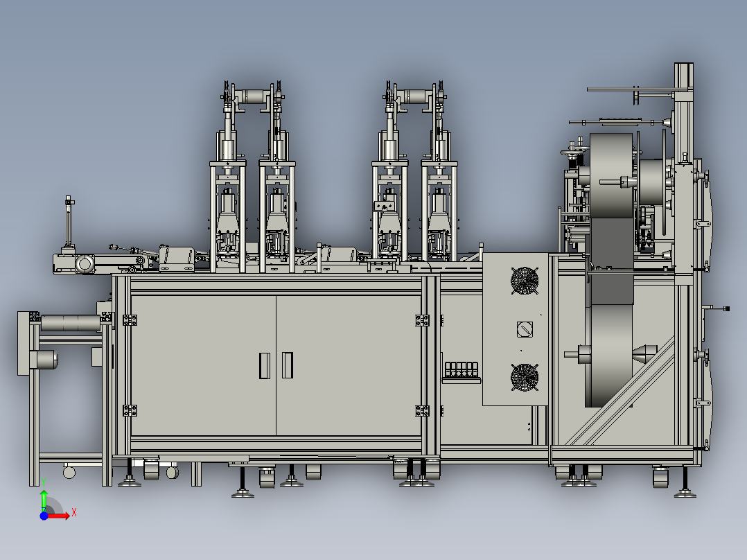Screen dimensions: 747x560
Task: Pick the lower-right hinge of the cabinet doors
Action: [x=422, y=410]
